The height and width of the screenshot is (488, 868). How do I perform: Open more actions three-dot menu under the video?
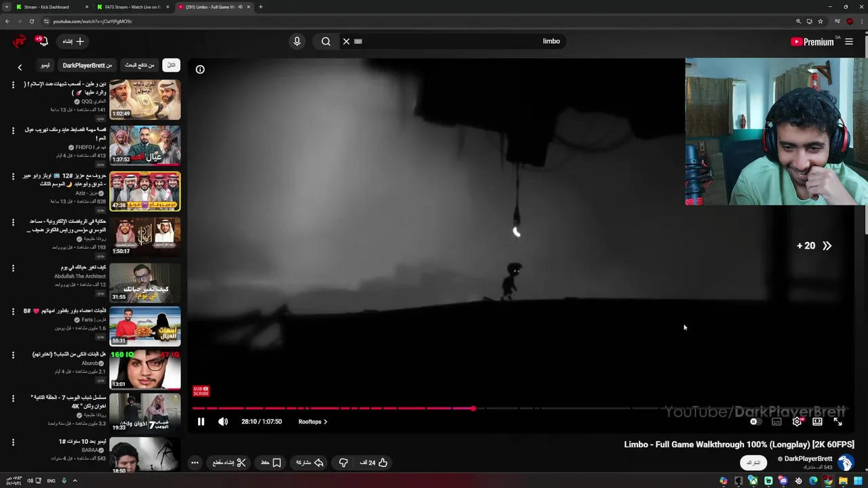coord(195,462)
